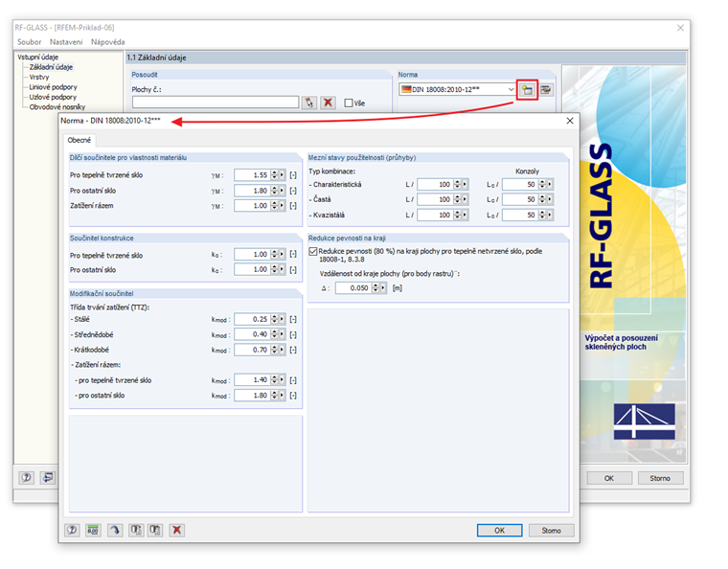Click the help icon at the Norma dialog bottom
Viewport: 728px width, 569px height.
(72, 530)
